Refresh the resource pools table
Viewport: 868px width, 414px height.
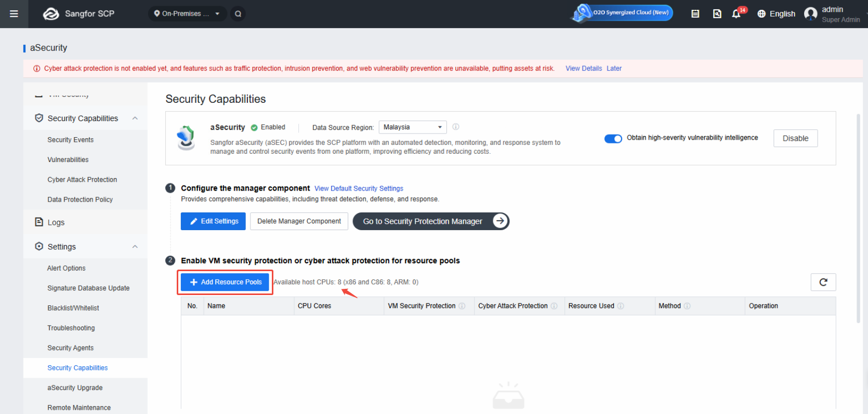click(x=823, y=282)
